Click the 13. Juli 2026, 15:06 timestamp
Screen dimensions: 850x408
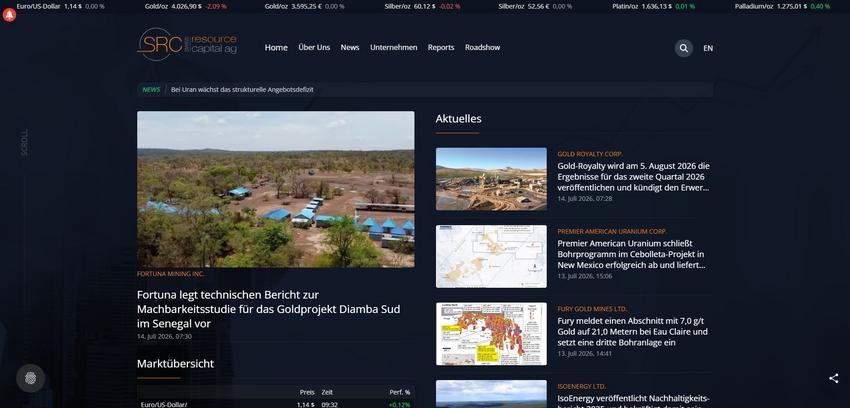[x=584, y=276]
